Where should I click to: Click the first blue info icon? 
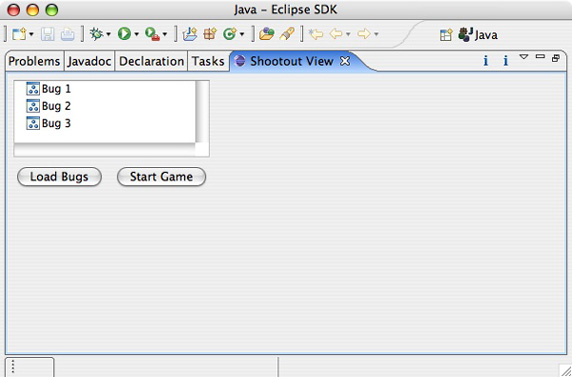point(486,61)
